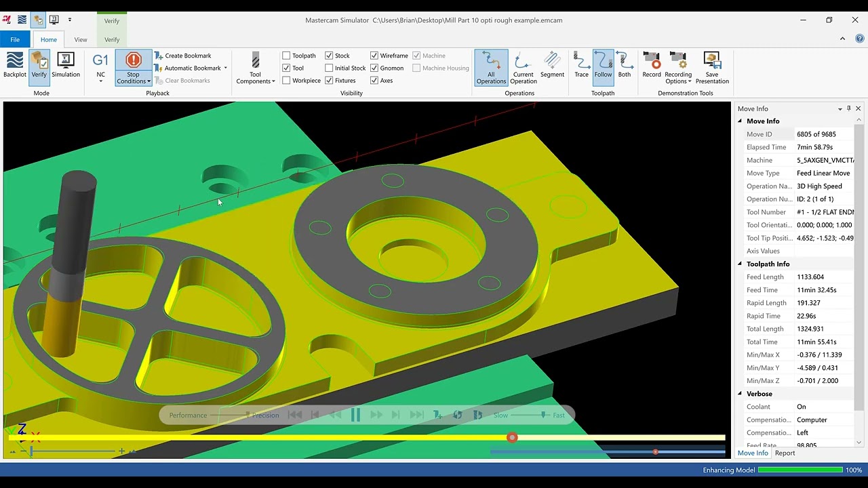Image resolution: width=868 pixels, height=488 pixels.
Task: Uncheck the Stock checkbox
Action: 329,56
